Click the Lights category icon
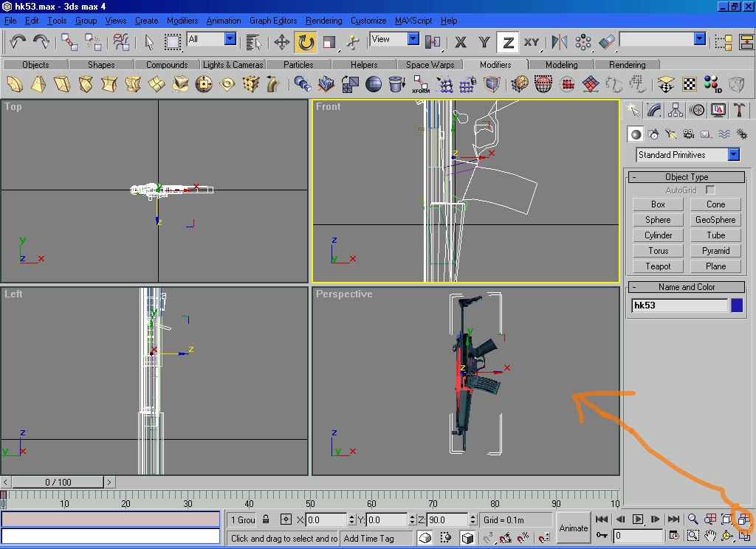Image resolution: width=756 pixels, height=549 pixels. point(671,134)
